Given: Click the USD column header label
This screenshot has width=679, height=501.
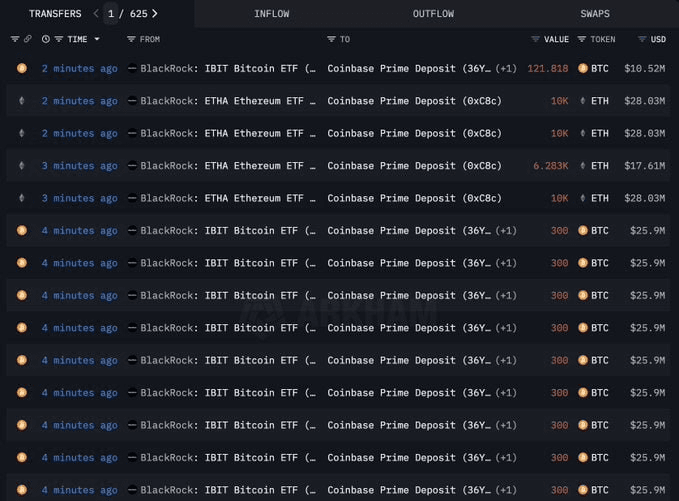Looking at the screenshot, I should pos(658,39).
